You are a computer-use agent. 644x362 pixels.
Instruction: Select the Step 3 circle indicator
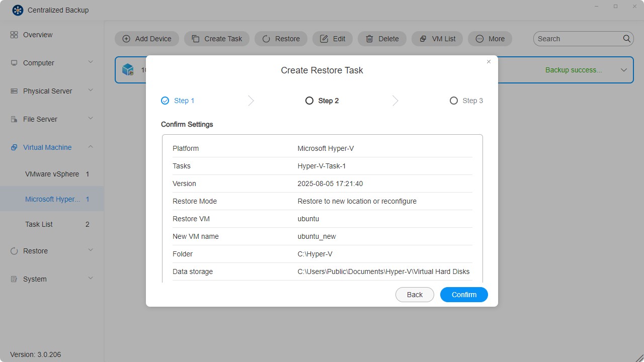[x=454, y=101]
